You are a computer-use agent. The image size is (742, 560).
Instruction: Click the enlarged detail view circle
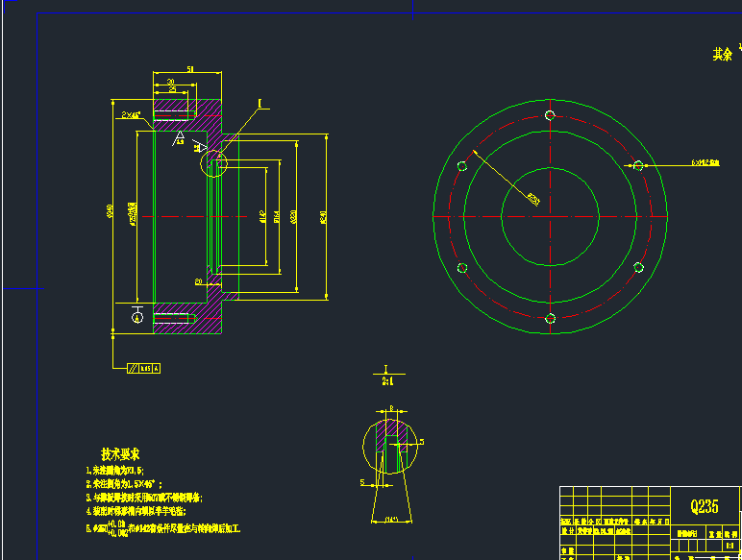pyautogui.click(x=390, y=447)
